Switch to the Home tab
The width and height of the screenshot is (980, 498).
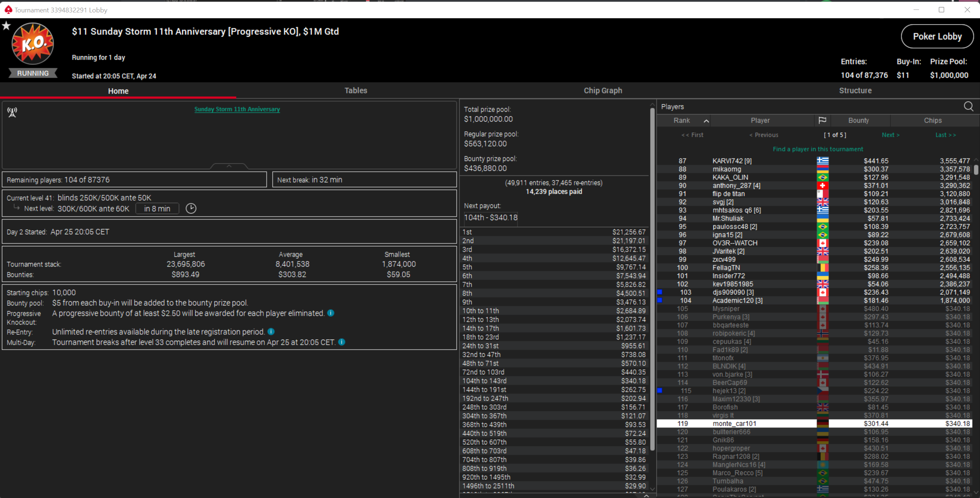pyautogui.click(x=118, y=91)
